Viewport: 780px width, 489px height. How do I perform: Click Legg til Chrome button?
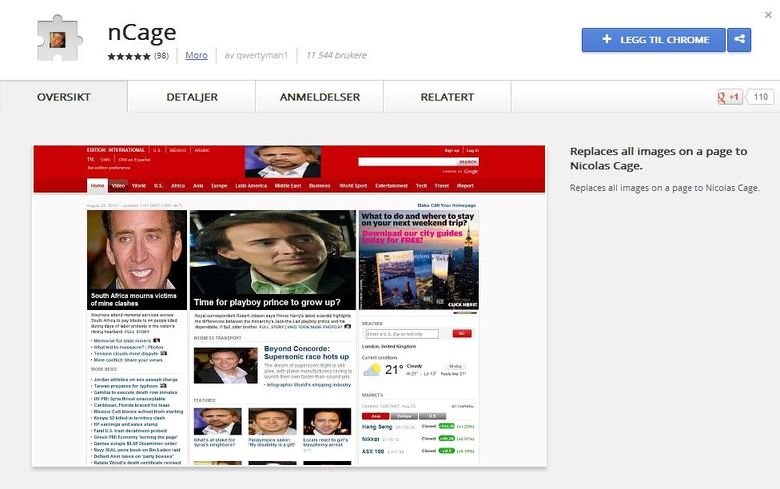(654, 40)
